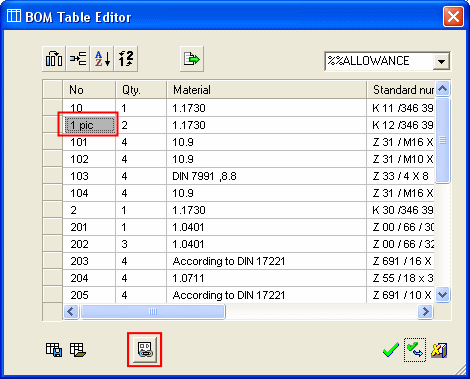
Task: Click the vertical scrollbar down arrow
Action: click(443, 295)
